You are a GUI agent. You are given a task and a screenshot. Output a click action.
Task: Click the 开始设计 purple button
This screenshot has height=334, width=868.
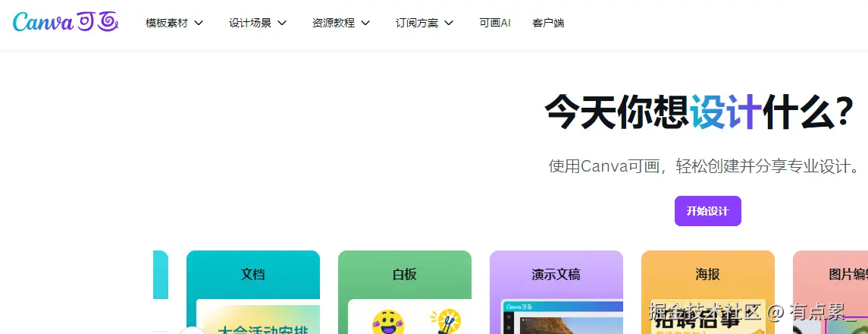point(707,211)
